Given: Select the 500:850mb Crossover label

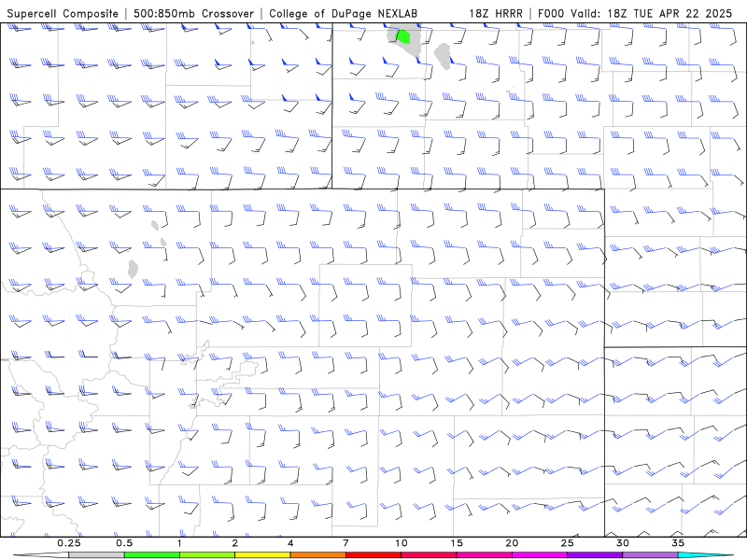Looking at the screenshot, I should (193, 13).
